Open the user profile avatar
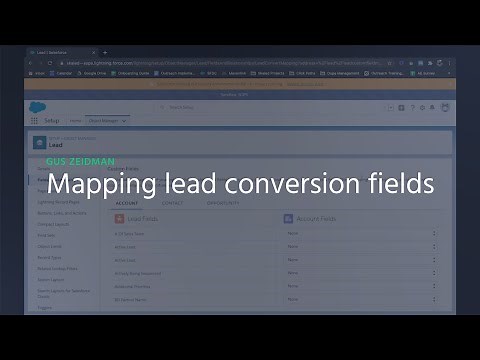 coord(445,107)
